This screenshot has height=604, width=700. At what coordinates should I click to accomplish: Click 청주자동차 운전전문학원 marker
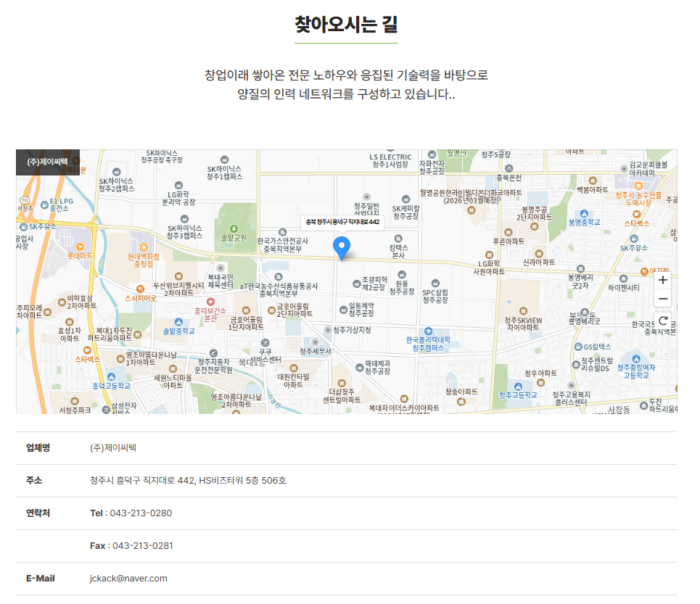[213, 353]
